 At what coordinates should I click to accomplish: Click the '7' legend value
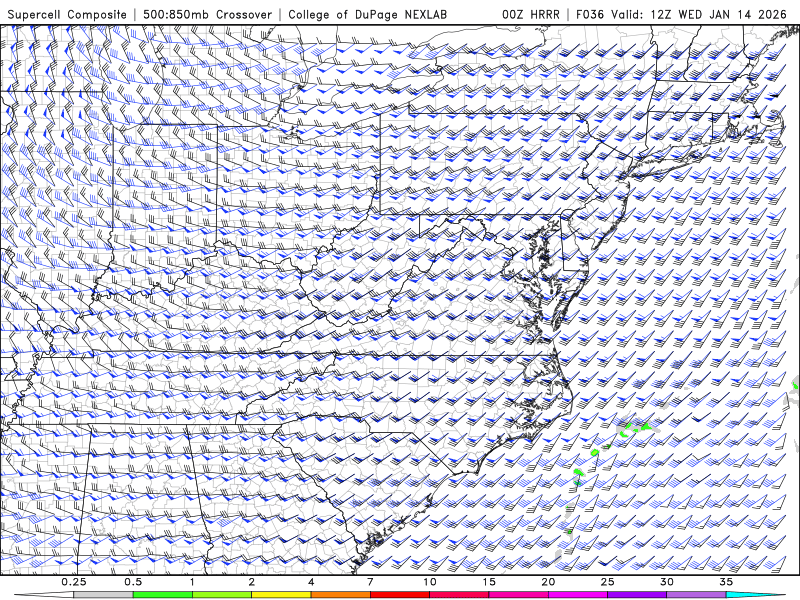click(370, 582)
